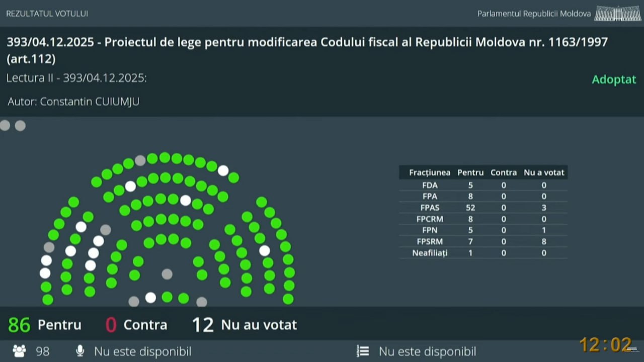Click the people icon beside 98
Screen dimensions: 644x362
coord(19,351)
